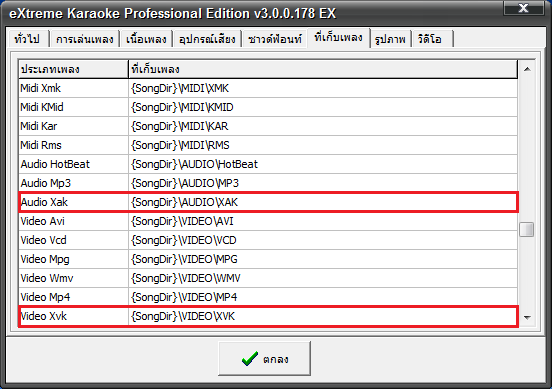Click path {SongDir}\MIDI\RMS
This screenshot has height=389, width=552.
coord(180,145)
